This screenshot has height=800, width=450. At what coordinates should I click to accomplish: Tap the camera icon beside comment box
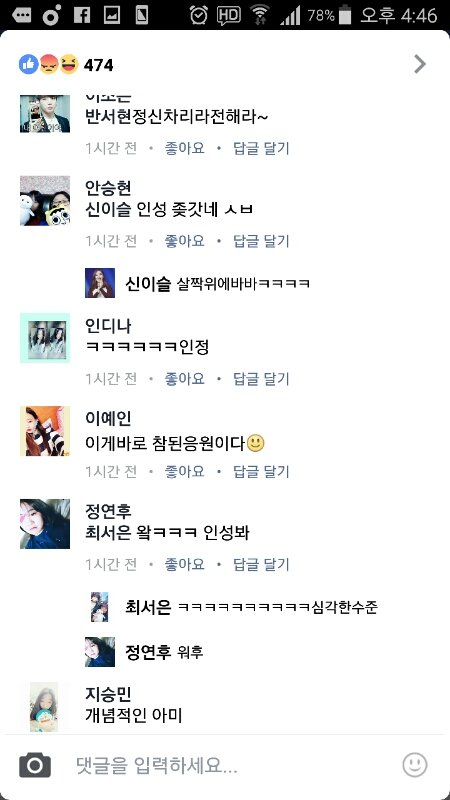click(x=35, y=765)
